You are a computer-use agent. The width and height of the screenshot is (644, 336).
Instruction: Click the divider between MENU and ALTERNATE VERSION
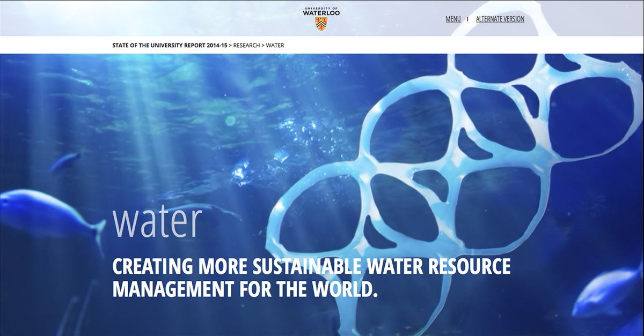tap(467, 19)
